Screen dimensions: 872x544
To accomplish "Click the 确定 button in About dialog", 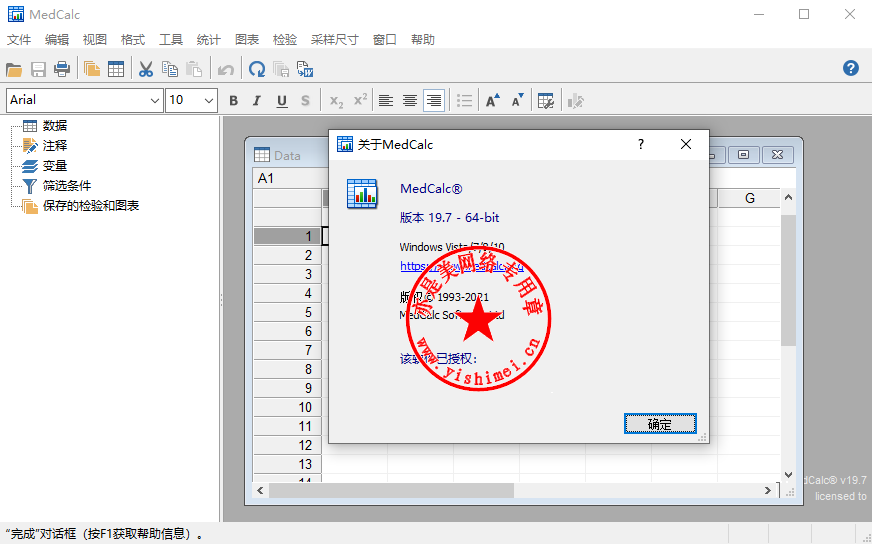I will (x=660, y=424).
